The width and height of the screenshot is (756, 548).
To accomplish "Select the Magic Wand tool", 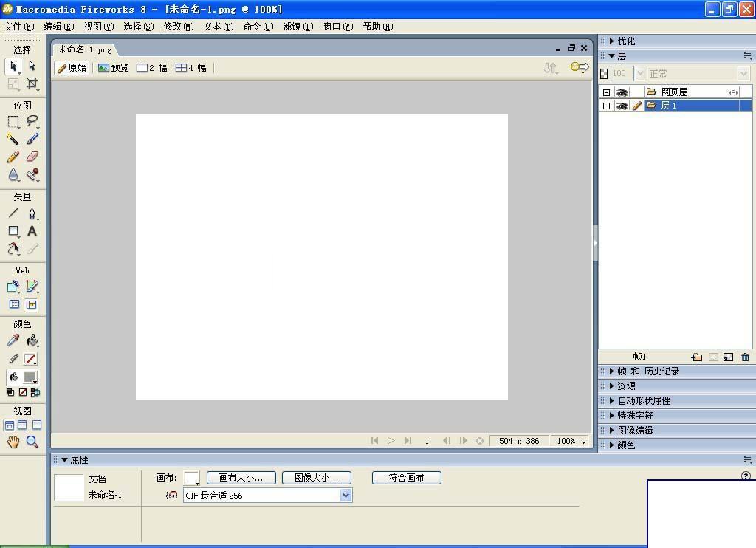I will (13, 139).
